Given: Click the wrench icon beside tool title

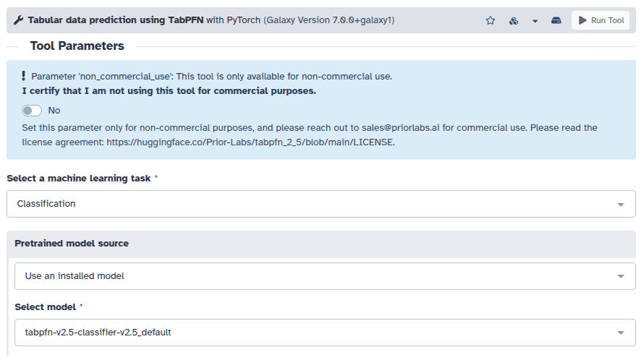Looking at the screenshot, I should [18, 20].
